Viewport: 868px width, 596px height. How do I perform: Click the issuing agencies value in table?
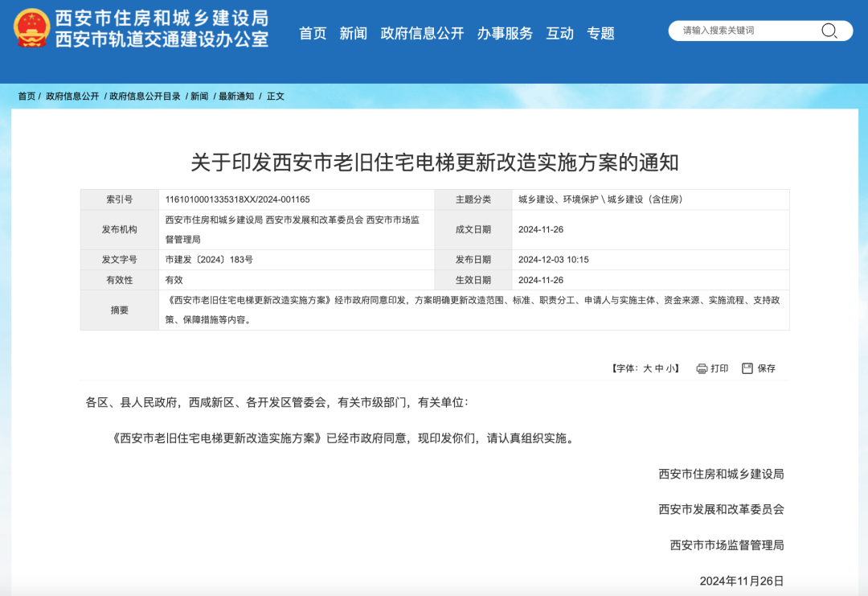(x=293, y=229)
